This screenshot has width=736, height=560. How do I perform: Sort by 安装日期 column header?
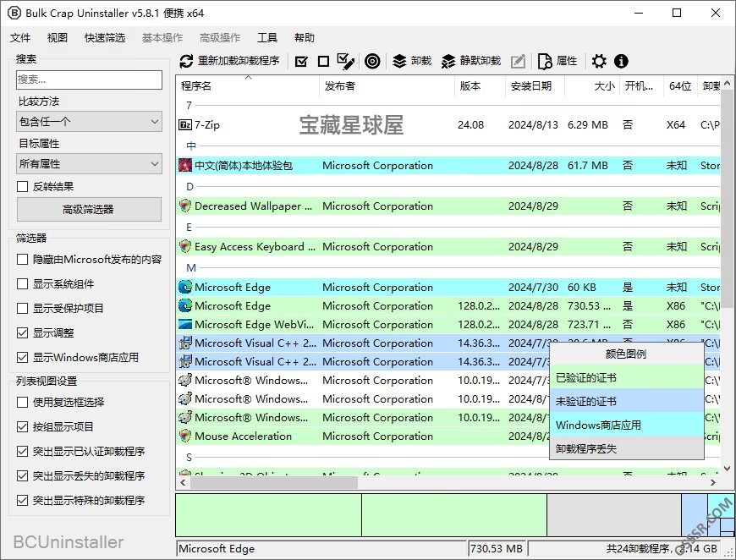[536, 86]
